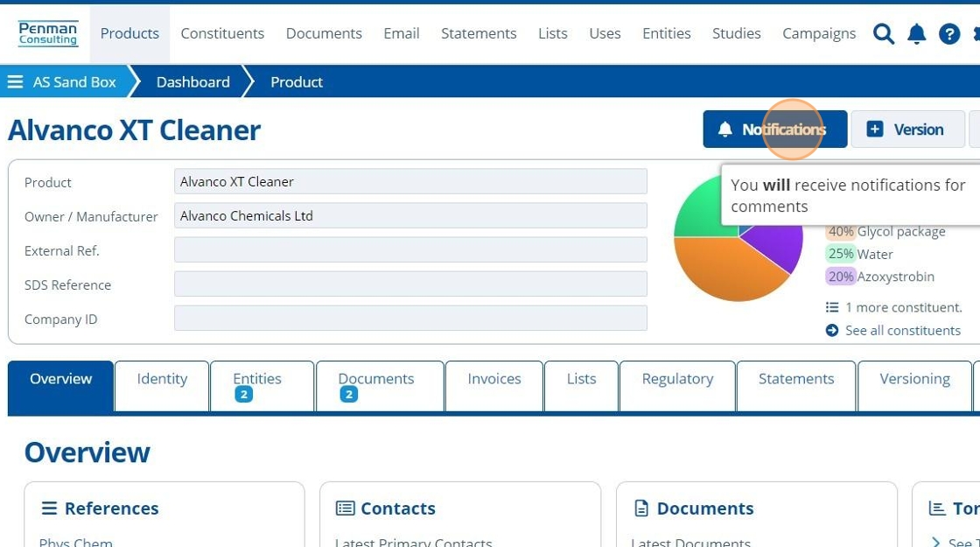Click the Contacts section heading

398,508
